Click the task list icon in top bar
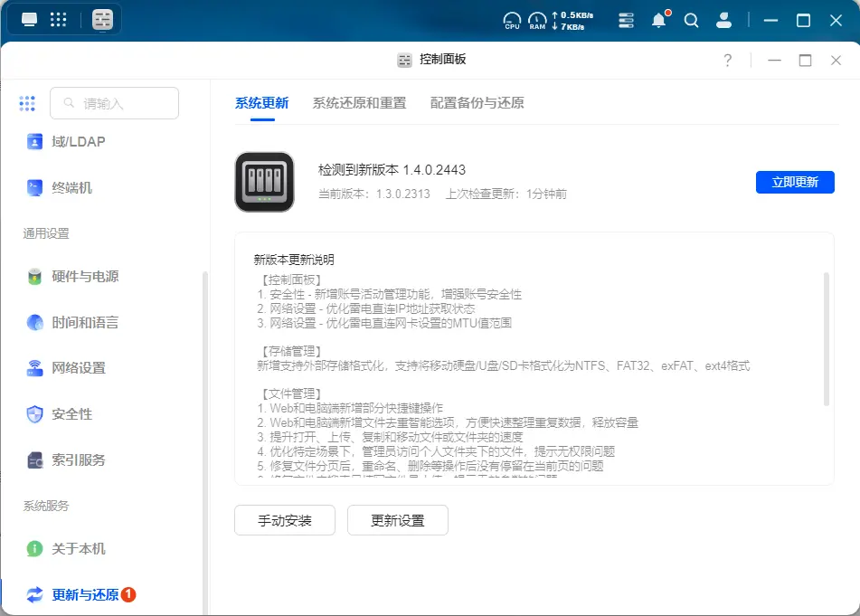Image resolution: width=860 pixels, height=616 pixels. [x=626, y=20]
